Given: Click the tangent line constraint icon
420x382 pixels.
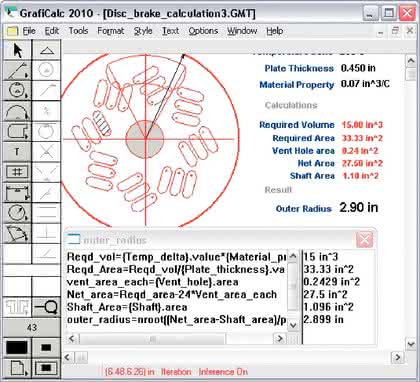Looking at the screenshot, I should coord(47,90).
